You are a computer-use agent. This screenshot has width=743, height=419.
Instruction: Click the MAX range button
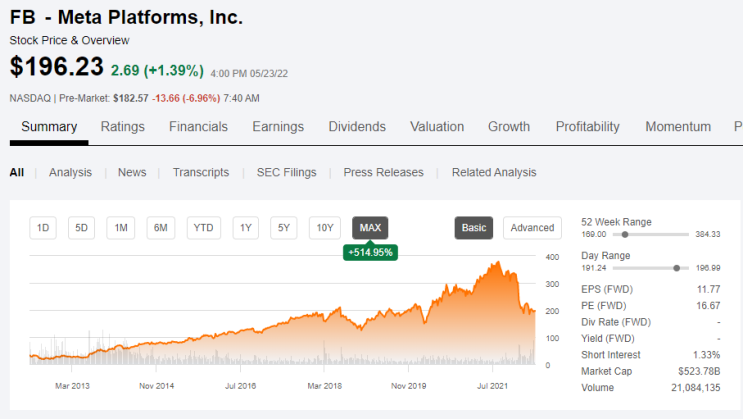370,228
